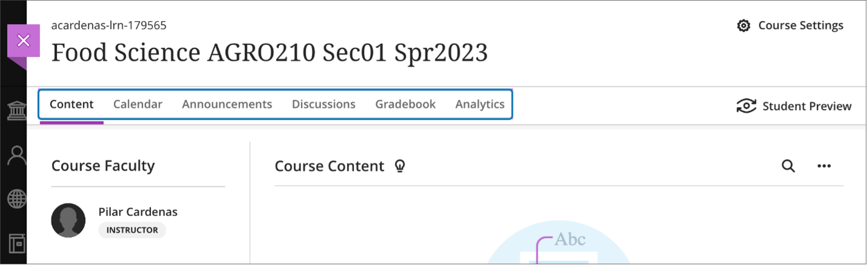Switch to the Calendar tab
This screenshot has width=868, height=265.
click(x=137, y=104)
